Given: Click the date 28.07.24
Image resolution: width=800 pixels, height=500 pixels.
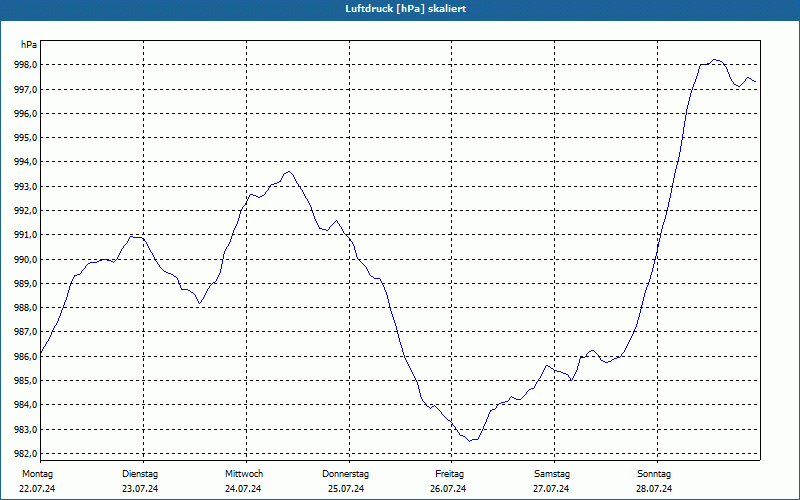Looking at the screenshot, I should (654, 489).
